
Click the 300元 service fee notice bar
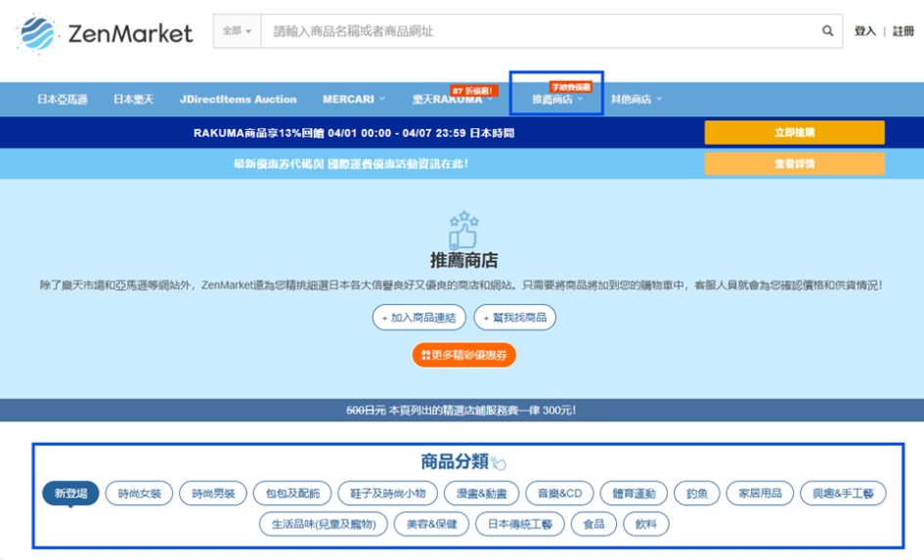(x=462, y=409)
